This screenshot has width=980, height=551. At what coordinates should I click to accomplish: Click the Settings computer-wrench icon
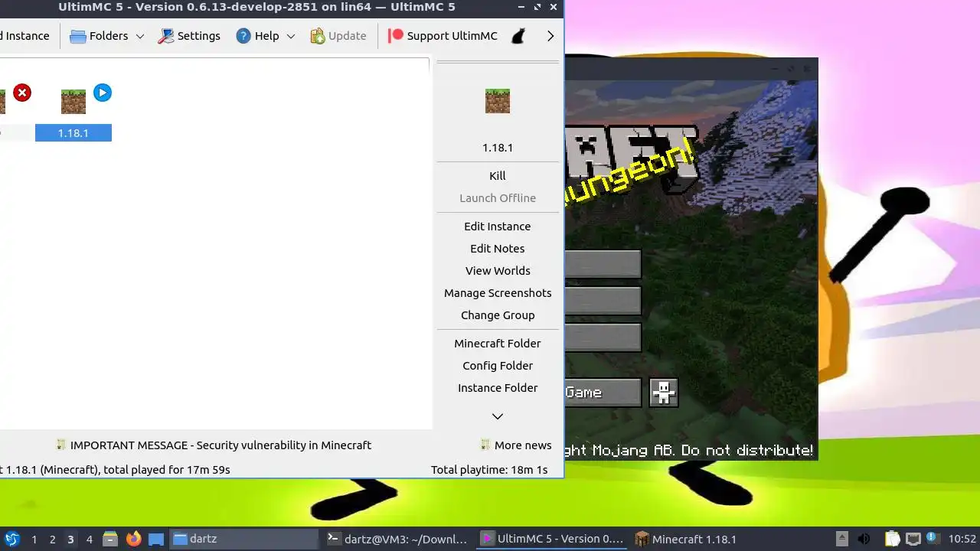[166, 36]
